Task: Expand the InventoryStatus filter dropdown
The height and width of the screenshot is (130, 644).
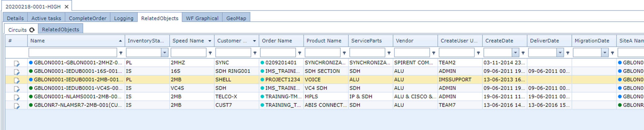Action: pos(164,53)
